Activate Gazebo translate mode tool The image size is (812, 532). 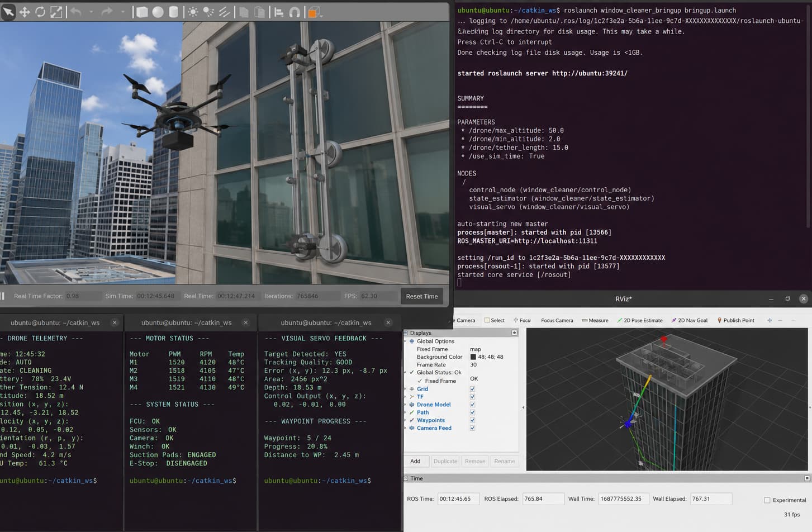(25, 12)
